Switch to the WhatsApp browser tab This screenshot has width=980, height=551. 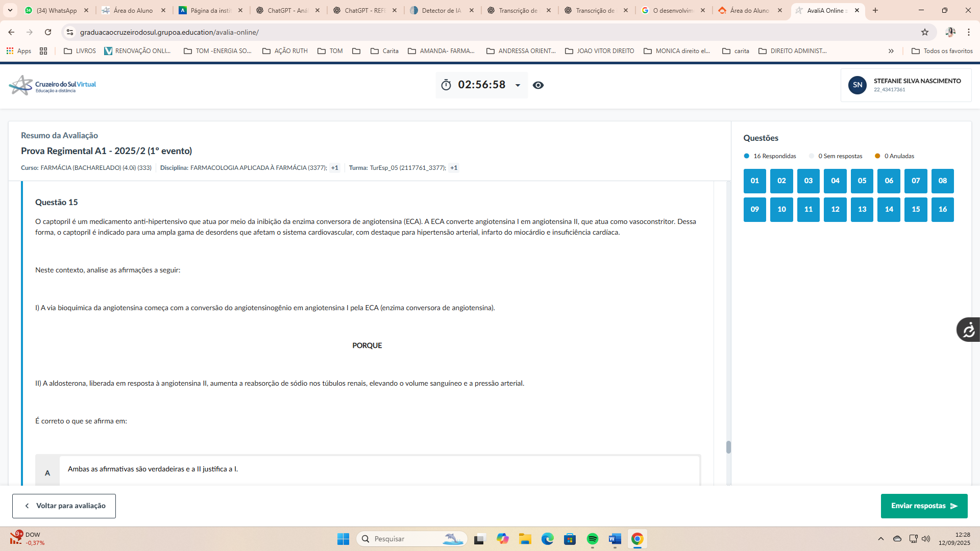56,10
